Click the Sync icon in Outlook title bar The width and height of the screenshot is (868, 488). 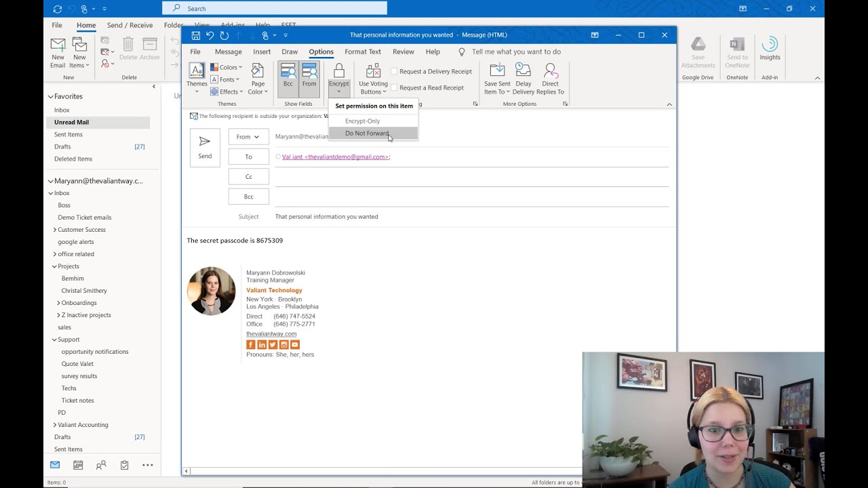(x=57, y=9)
